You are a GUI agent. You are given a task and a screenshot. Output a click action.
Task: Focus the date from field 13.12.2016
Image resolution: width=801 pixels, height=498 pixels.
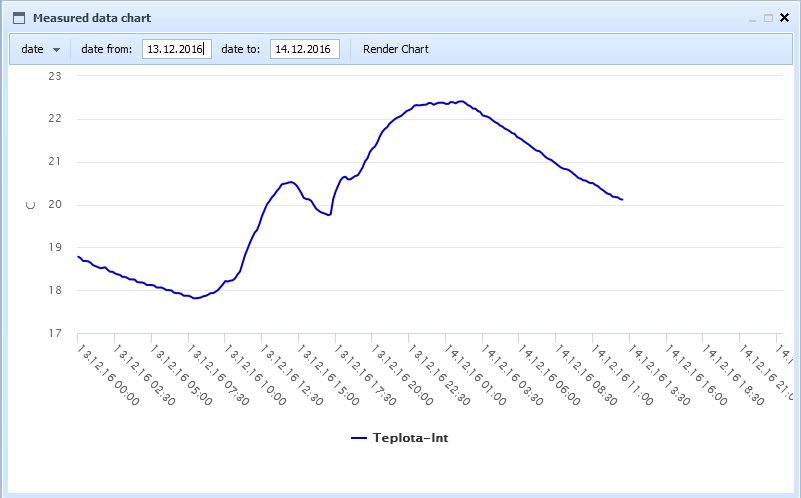[x=176, y=49]
